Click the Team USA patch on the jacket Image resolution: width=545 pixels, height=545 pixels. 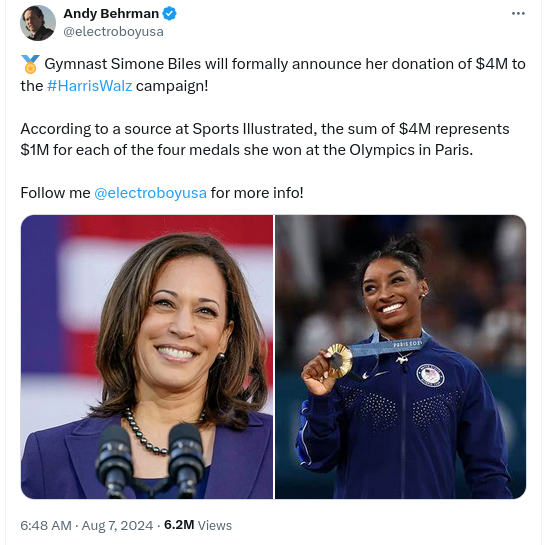[430, 375]
